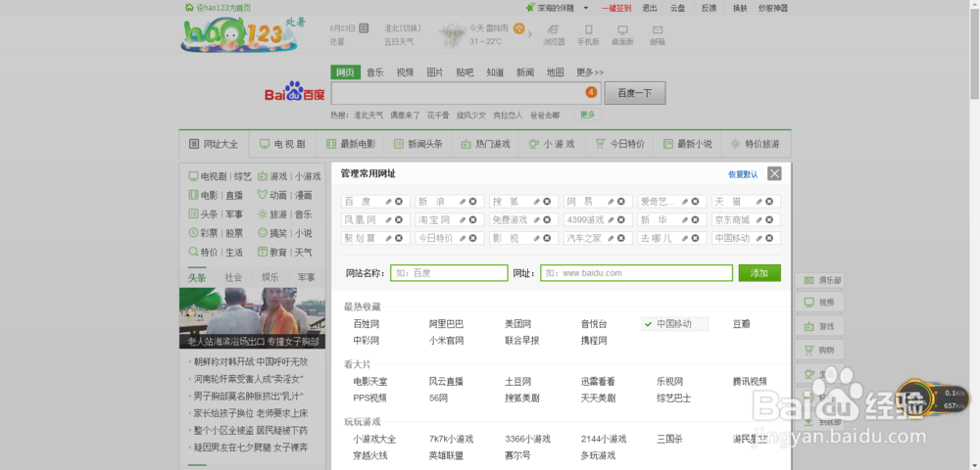This screenshot has height=470, width=980.
Task: Switch to the 社会 news tab
Action: 234,277
